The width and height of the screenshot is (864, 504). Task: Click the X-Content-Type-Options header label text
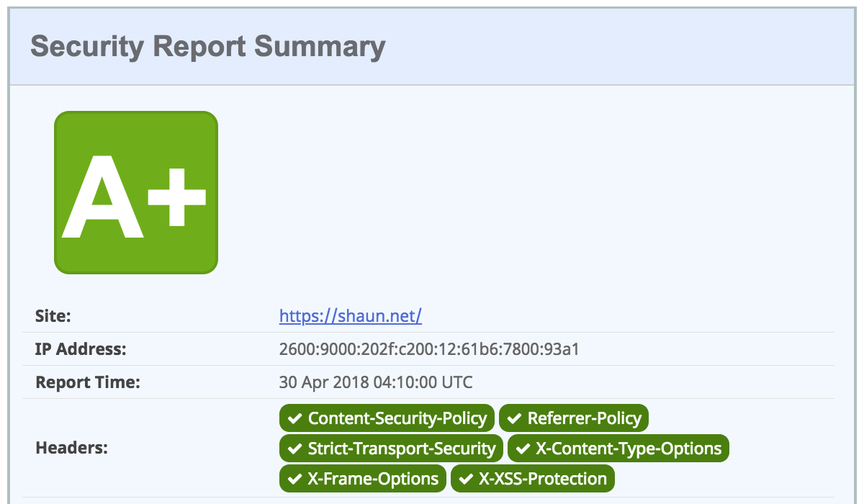[x=629, y=449]
